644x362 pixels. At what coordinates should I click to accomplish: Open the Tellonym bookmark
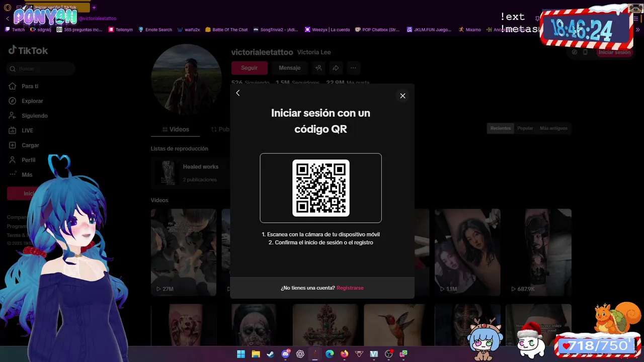coord(121,30)
